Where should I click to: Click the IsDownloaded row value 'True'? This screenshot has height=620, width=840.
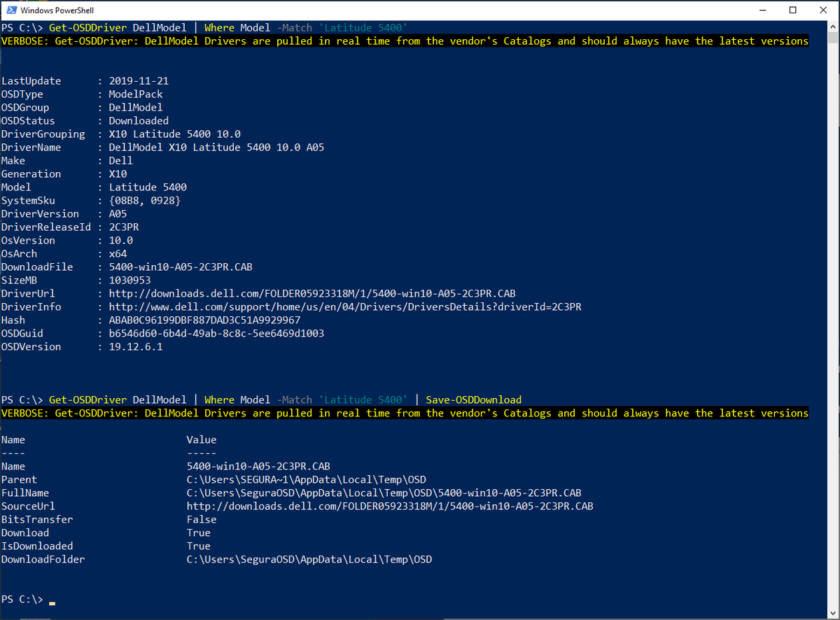click(x=199, y=546)
